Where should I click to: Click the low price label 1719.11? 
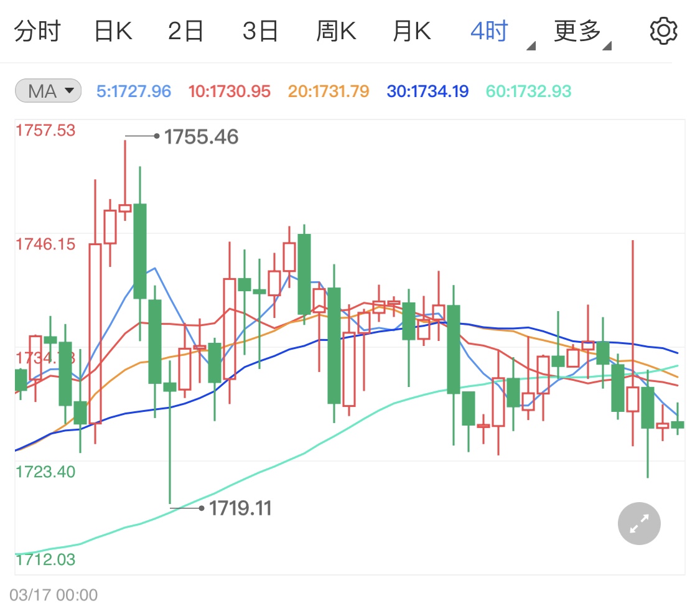[241, 508]
